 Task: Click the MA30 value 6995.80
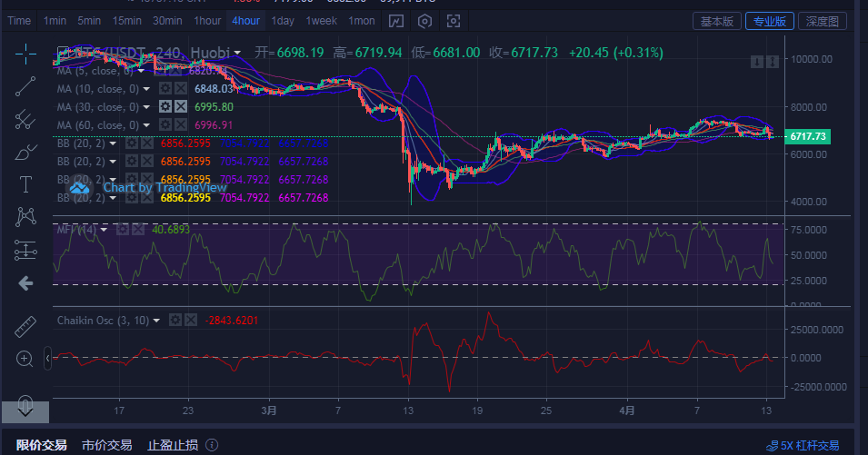click(x=214, y=106)
